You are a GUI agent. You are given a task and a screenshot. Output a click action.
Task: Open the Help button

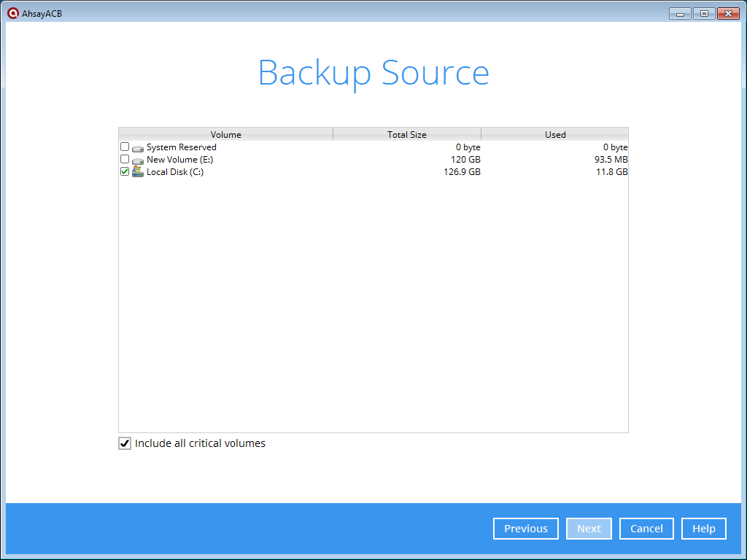(703, 529)
